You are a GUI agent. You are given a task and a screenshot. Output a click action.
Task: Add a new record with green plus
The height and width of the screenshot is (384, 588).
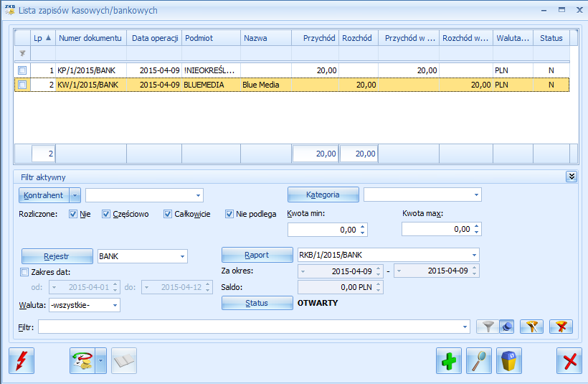pyautogui.click(x=448, y=360)
